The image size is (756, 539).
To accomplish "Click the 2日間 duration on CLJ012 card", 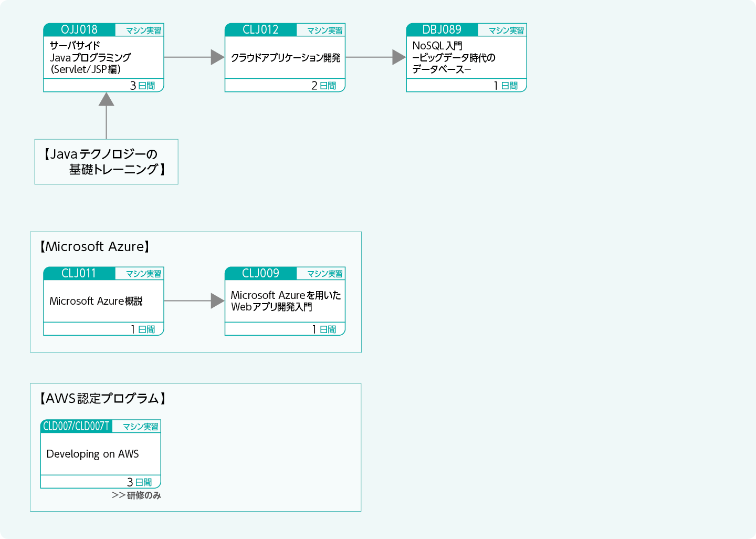I will pos(324,86).
